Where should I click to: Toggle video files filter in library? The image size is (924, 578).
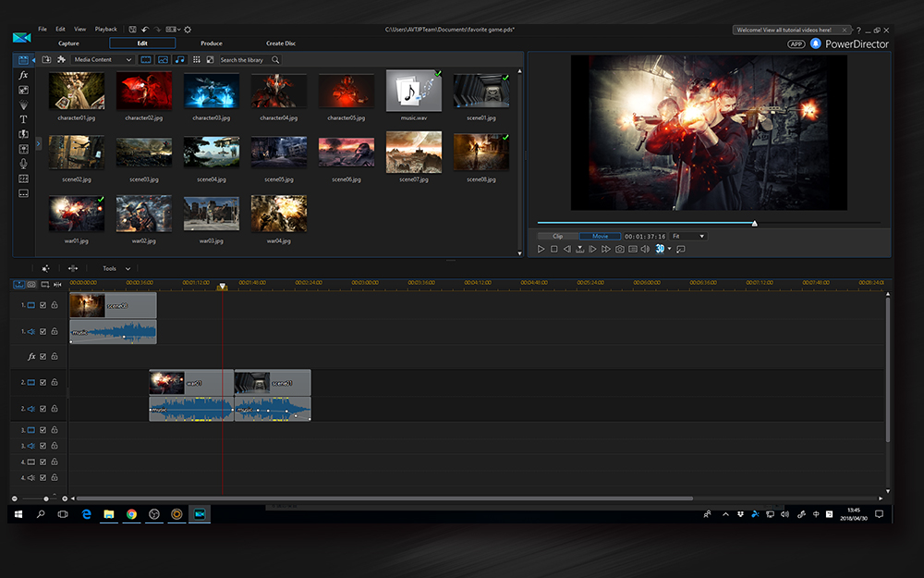click(146, 59)
